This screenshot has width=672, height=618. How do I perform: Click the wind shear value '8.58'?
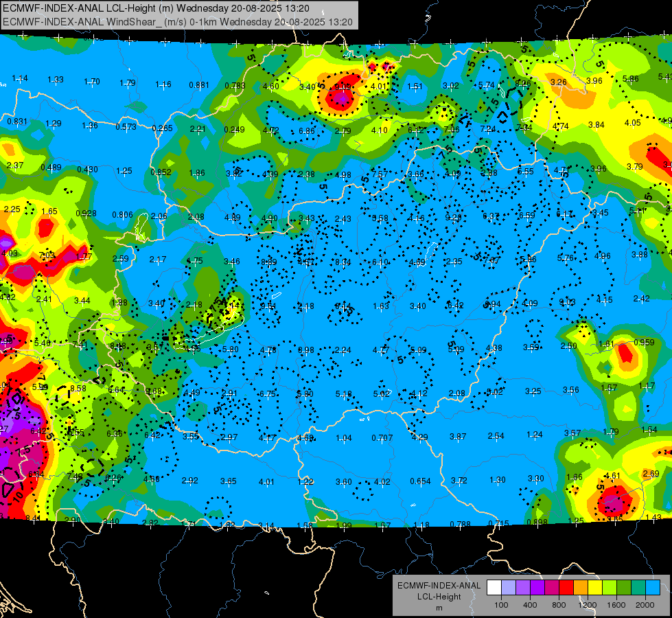click(x=78, y=389)
